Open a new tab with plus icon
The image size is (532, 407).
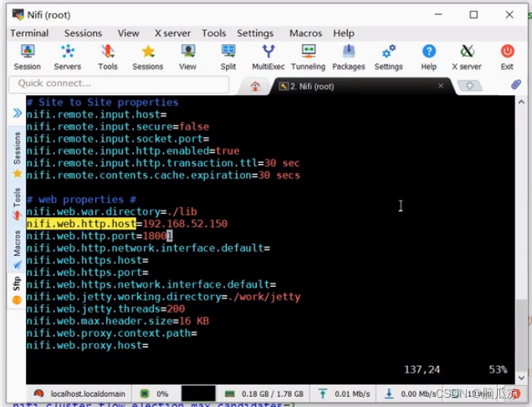point(470,86)
